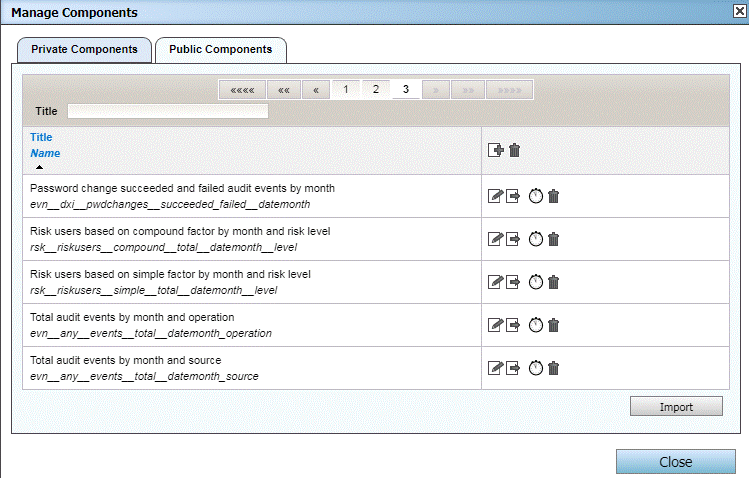749x478 pixels.
Task: Export the Risk users compound factor component
Action: [x=513, y=239]
